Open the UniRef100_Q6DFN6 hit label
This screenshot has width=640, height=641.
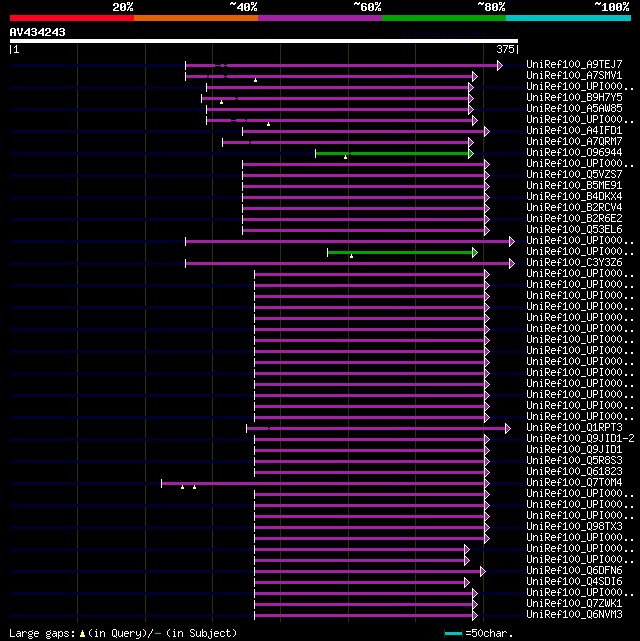574,571
